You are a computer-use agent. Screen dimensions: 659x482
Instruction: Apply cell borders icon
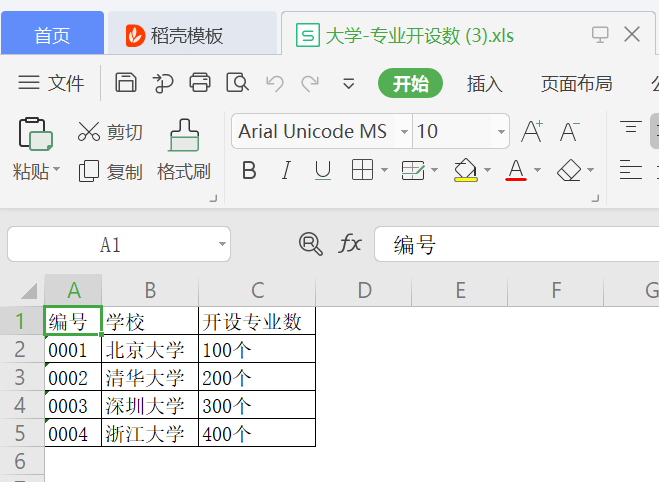click(362, 170)
